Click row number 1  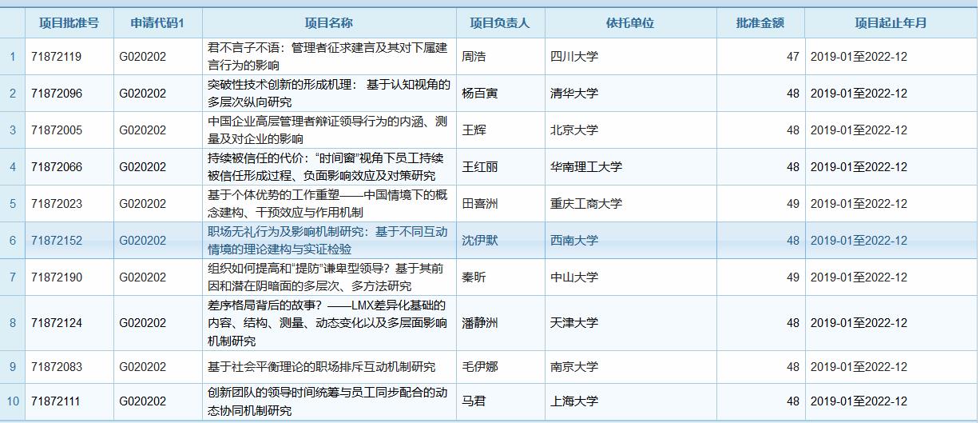tap(12, 57)
